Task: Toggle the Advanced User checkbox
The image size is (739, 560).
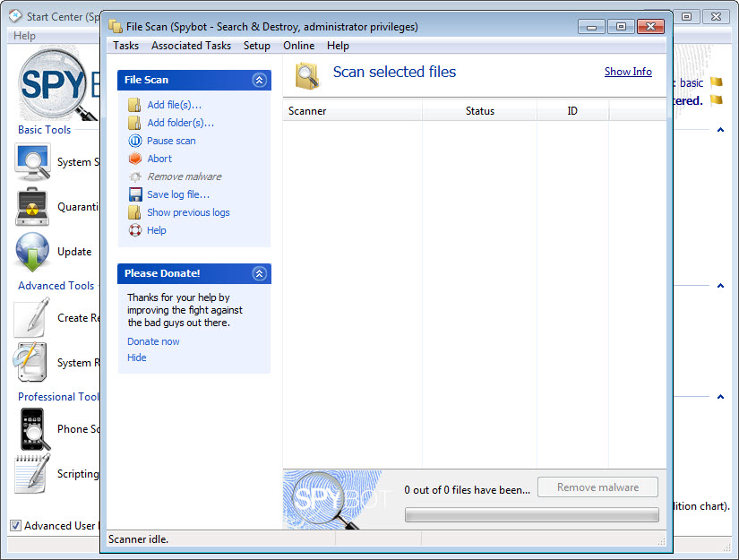Action: (15, 525)
